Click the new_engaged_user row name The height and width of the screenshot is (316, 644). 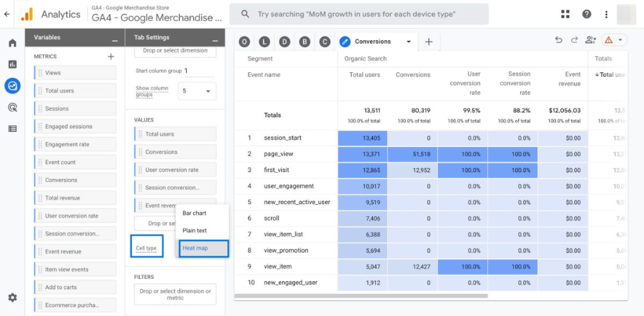(x=291, y=283)
